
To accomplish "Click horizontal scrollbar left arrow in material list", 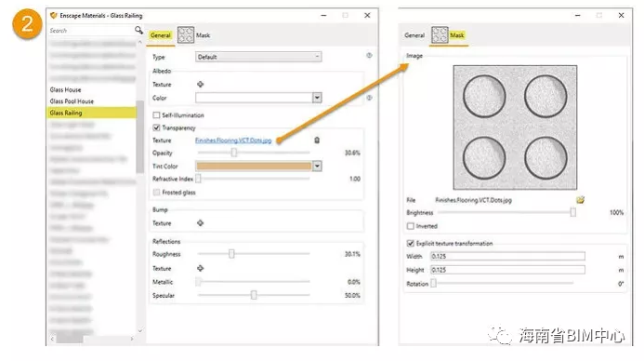I will coord(52,339).
